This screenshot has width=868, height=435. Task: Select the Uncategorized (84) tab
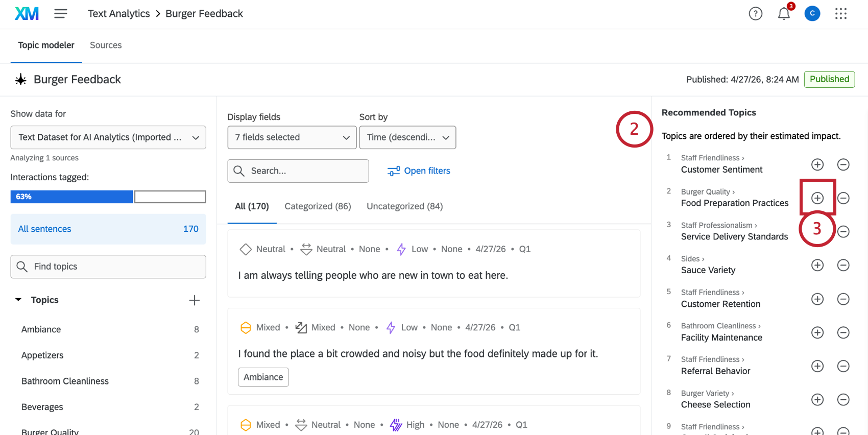pos(405,206)
